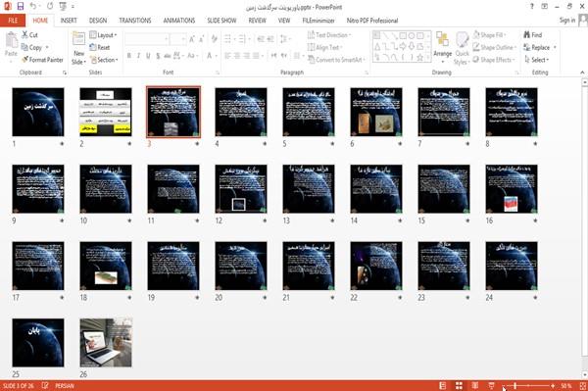The height and width of the screenshot is (391, 588).
Task: Switch to the VIEW tab
Action: coord(284,21)
